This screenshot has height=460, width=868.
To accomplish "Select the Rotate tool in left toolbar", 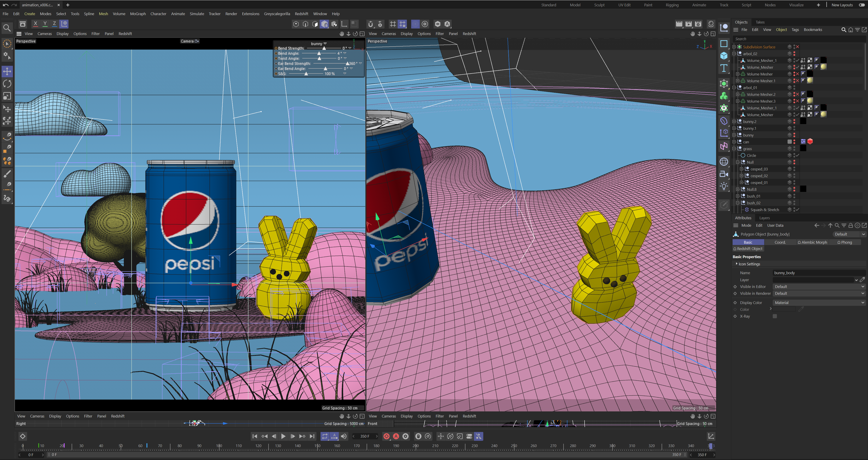I will pyautogui.click(x=7, y=84).
